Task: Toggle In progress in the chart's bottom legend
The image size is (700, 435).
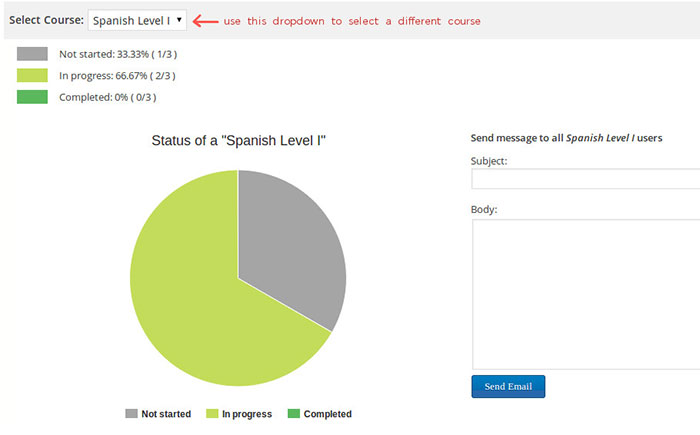Action: click(239, 414)
